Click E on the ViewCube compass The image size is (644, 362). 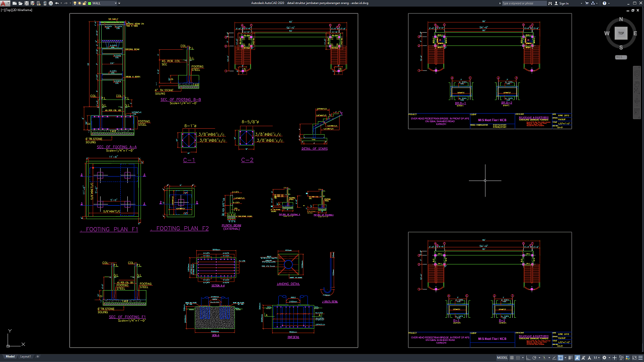tap(635, 34)
